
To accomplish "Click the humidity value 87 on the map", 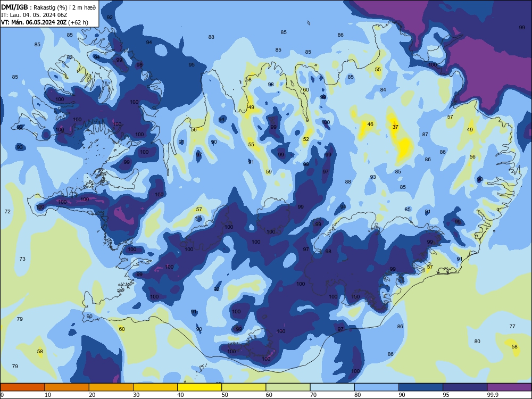I will 425,135.
